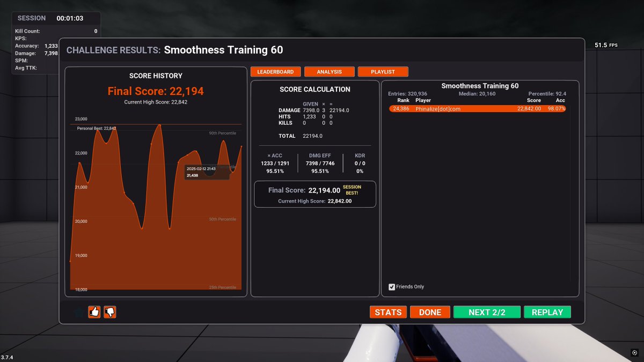This screenshot has height=362, width=644.
Task: Click the Player column header
Action: tap(423, 100)
